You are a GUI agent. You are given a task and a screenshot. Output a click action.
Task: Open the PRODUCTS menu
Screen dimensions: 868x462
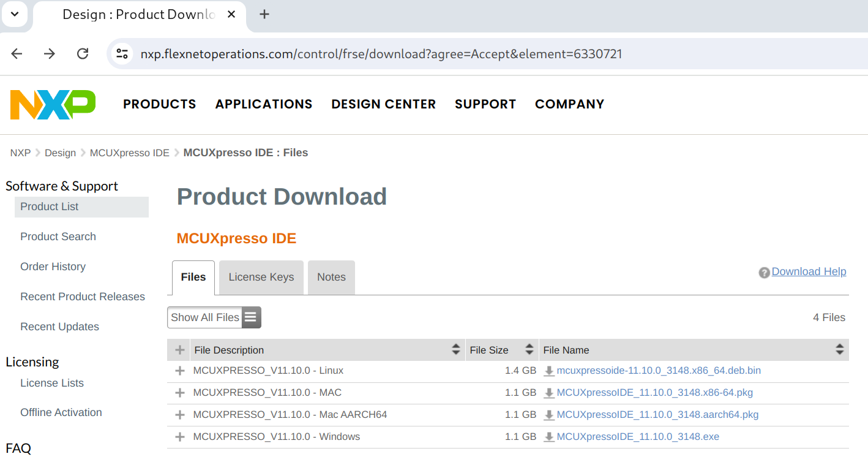pos(160,104)
